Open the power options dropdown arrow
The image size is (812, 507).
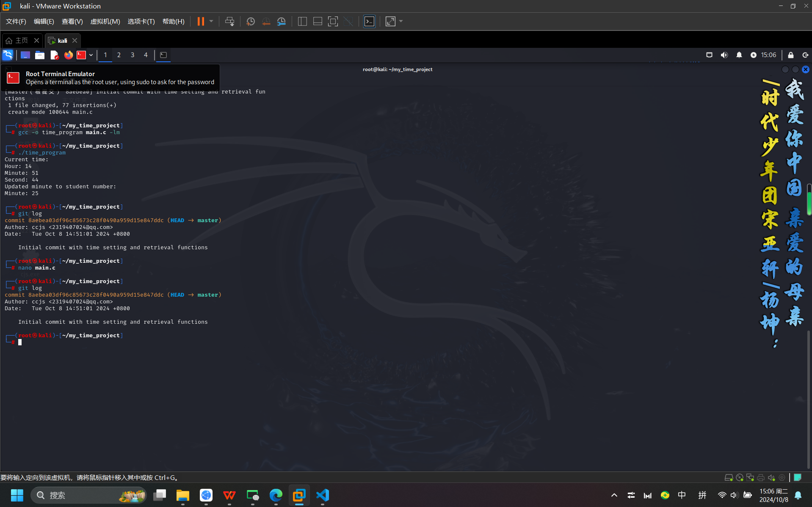[x=211, y=21]
